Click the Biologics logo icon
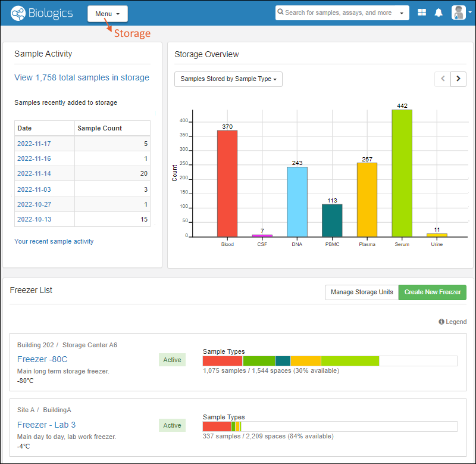Screen dimensions: 476x464 pos(18,13)
